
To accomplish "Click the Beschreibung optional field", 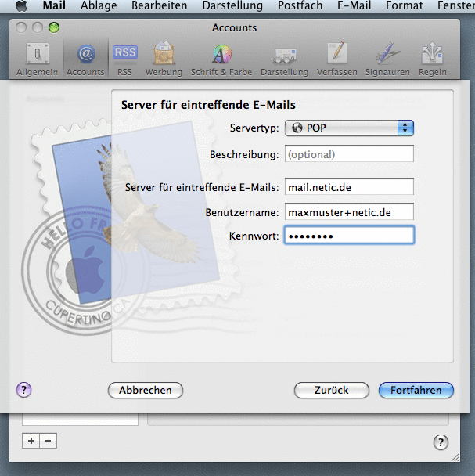I will (x=349, y=154).
